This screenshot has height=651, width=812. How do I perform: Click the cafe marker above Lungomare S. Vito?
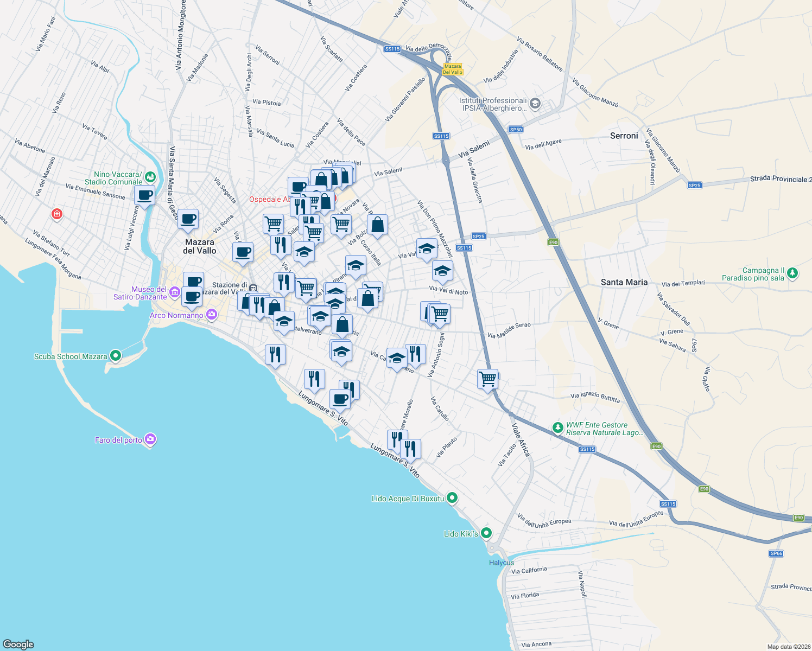pyautogui.click(x=340, y=400)
